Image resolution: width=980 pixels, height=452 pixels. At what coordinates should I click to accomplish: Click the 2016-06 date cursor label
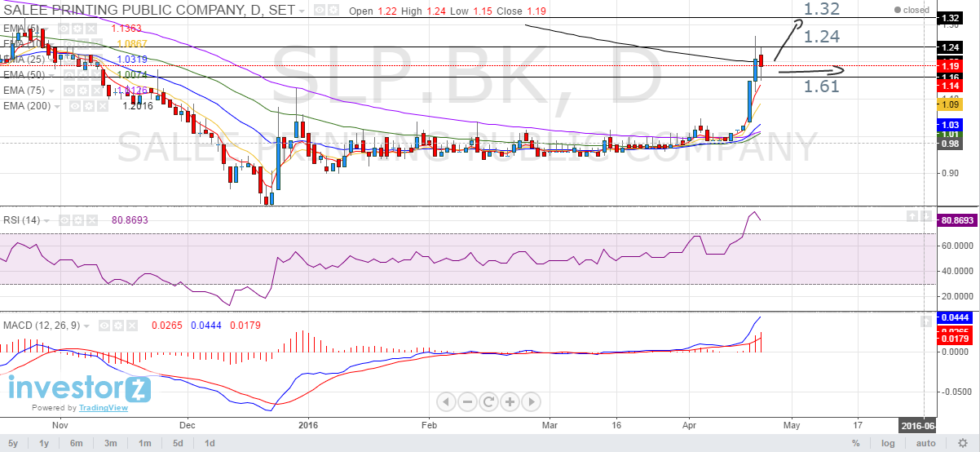(x=917, y=425)
